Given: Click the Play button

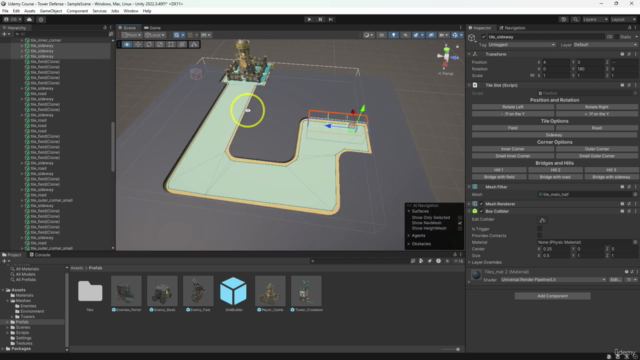Looking at the screenshot, I should tap(309, 19).
